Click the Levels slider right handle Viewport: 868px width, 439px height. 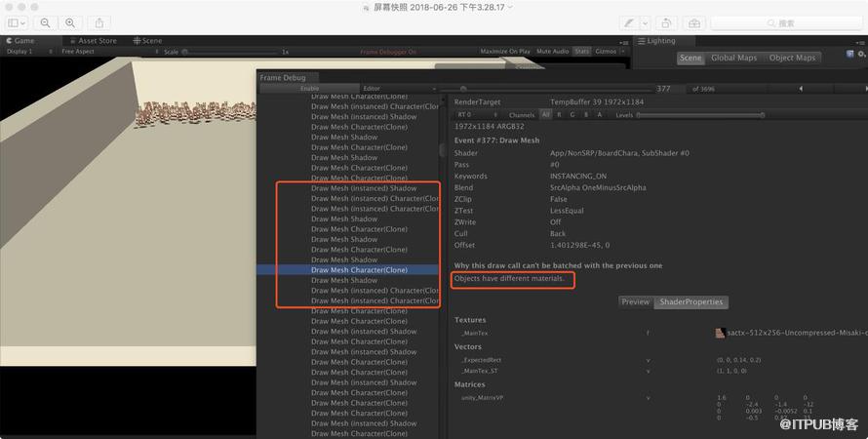(763, 115)
